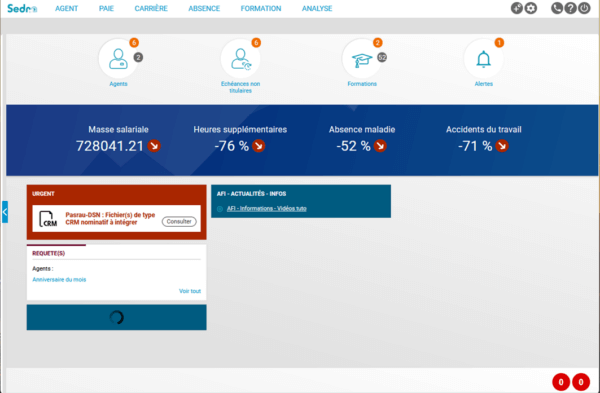Click the orange badge on Echéances icon
Screen dimensions: 600x393
click(256, 42)
